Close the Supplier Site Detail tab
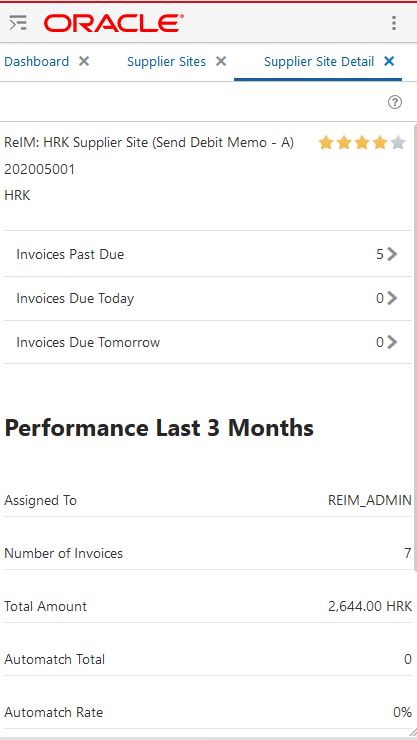 pos(389,61)
